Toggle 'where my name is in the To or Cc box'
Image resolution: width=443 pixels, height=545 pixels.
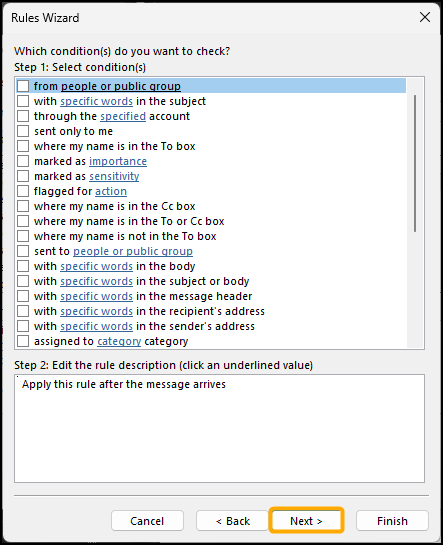coord(23,221)
